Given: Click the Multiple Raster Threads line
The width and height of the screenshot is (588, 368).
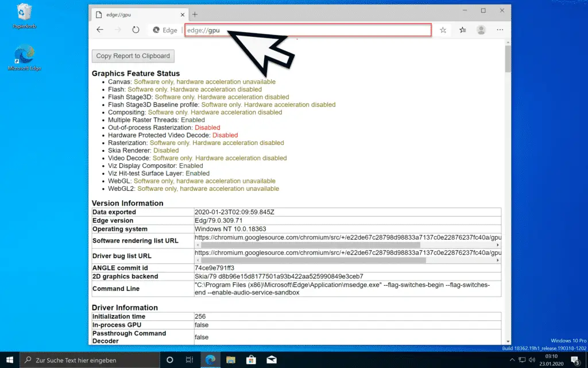Looking at the screenshot, I should pyautogui.click(x=156, y=120).
